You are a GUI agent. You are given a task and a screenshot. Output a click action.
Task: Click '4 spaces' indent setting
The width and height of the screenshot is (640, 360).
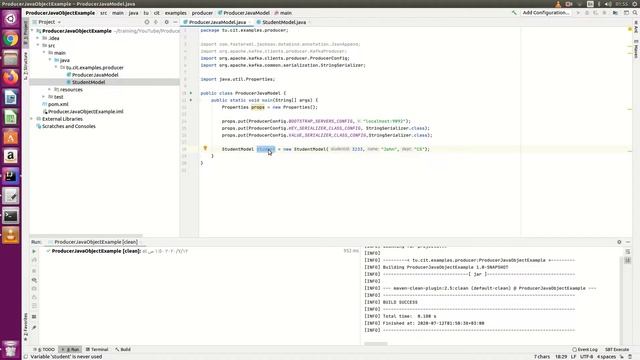tap(607, 357)
